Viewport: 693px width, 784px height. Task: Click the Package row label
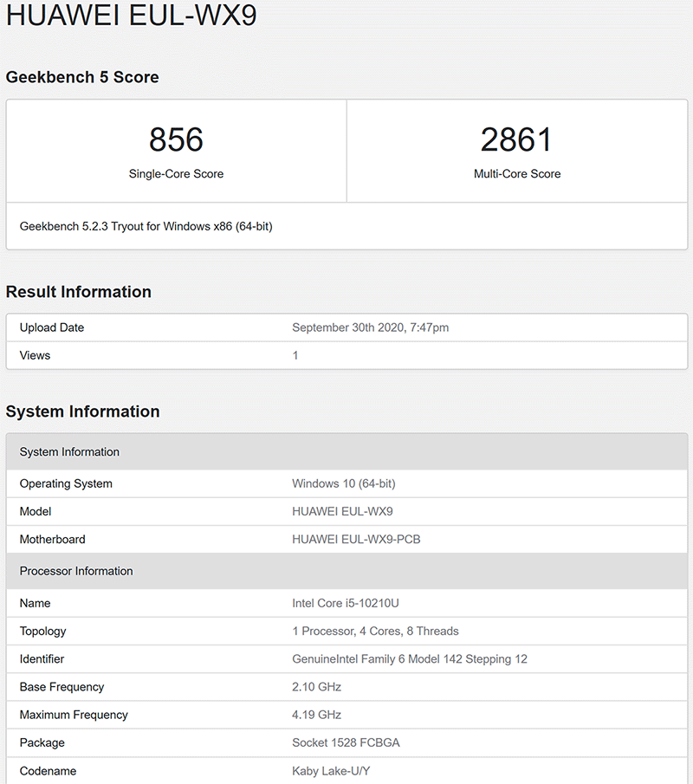42,743
